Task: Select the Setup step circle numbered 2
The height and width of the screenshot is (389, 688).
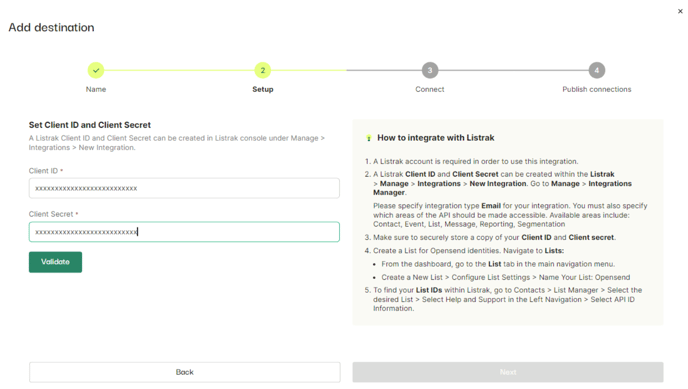Action: point(262,70)
